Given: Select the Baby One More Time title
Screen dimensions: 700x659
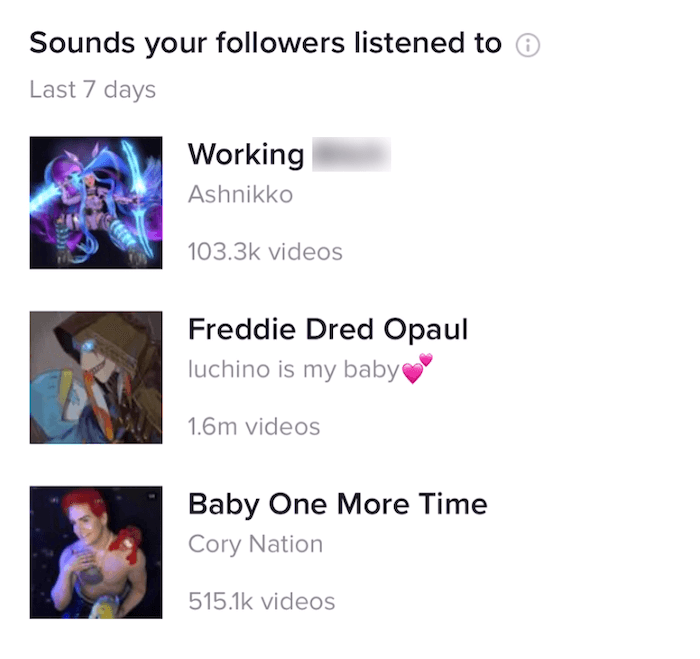Looking at the screenshot, I should click(x=338, y=504).
